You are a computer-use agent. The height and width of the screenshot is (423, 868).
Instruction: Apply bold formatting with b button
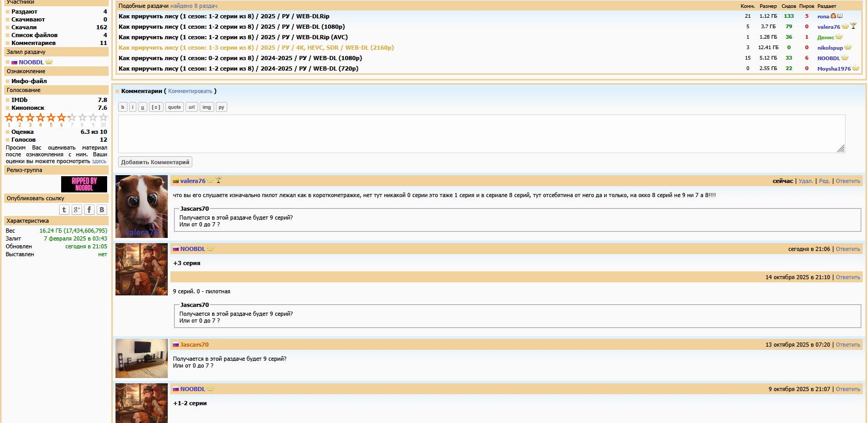click(x=123, y=107)
